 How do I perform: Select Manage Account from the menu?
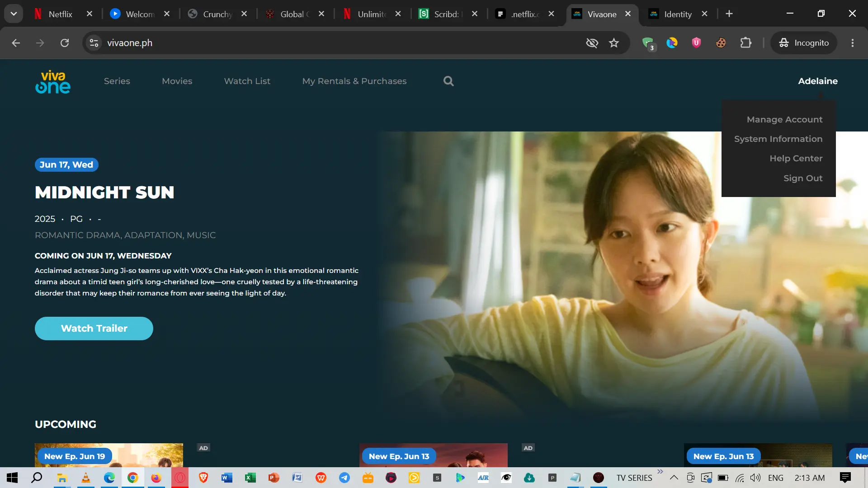point(784,119)
